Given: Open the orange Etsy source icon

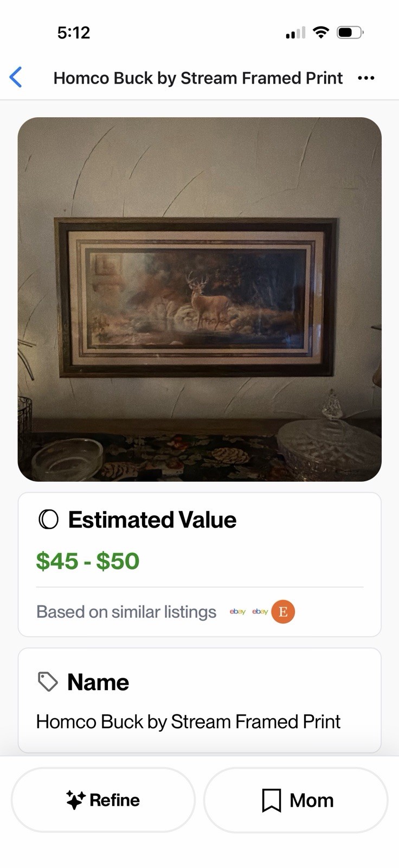Looking at the screenshot, I should tap(283, 612).
